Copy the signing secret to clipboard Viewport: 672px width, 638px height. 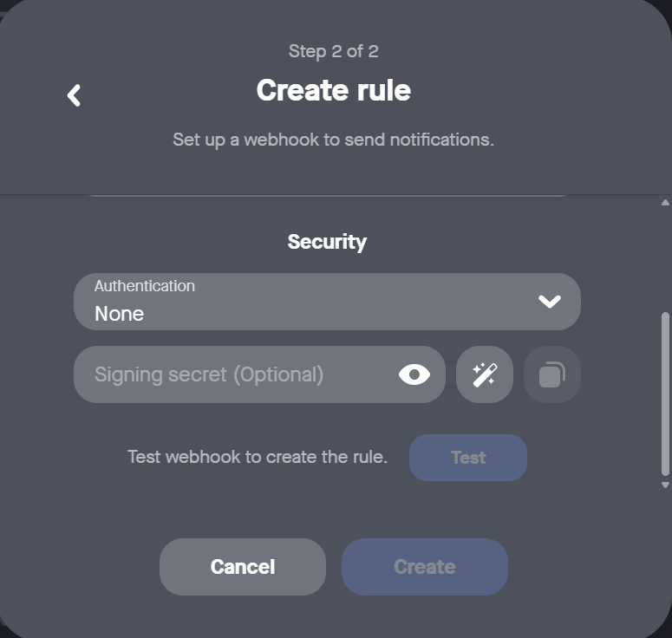click(x=552, y=374)
